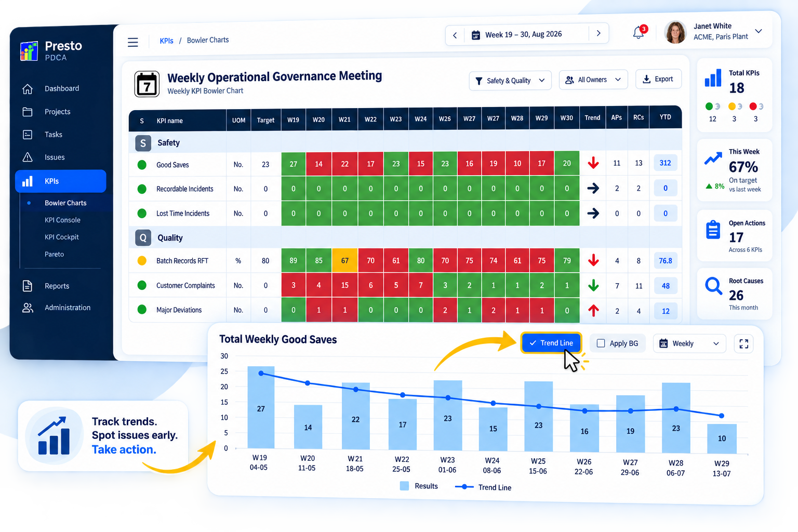
Task: Click the YTD column header
Action: click(665, 117)
